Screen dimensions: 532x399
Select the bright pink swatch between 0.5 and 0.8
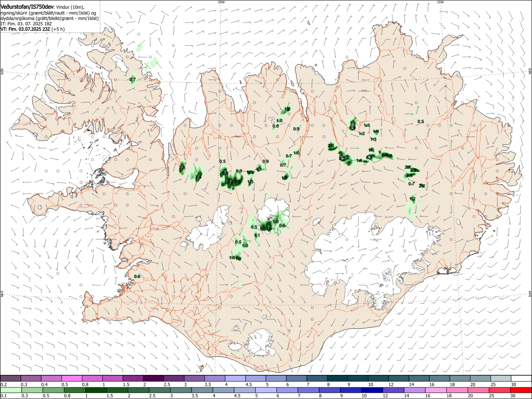[72, 379]
